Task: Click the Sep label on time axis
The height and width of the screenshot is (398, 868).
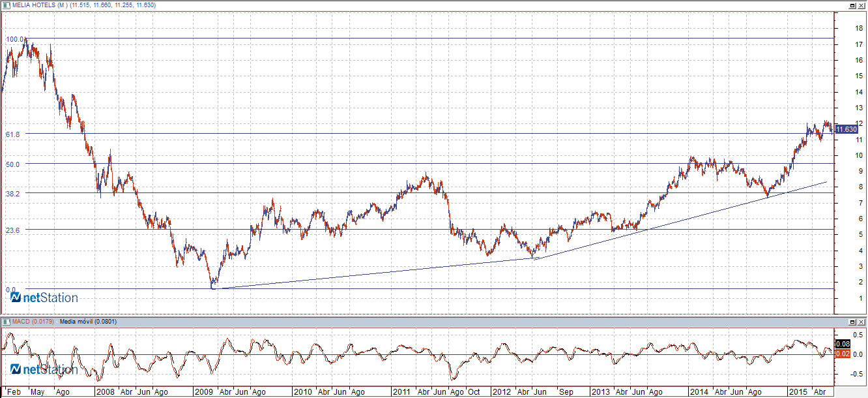Action: coord(566,392)
